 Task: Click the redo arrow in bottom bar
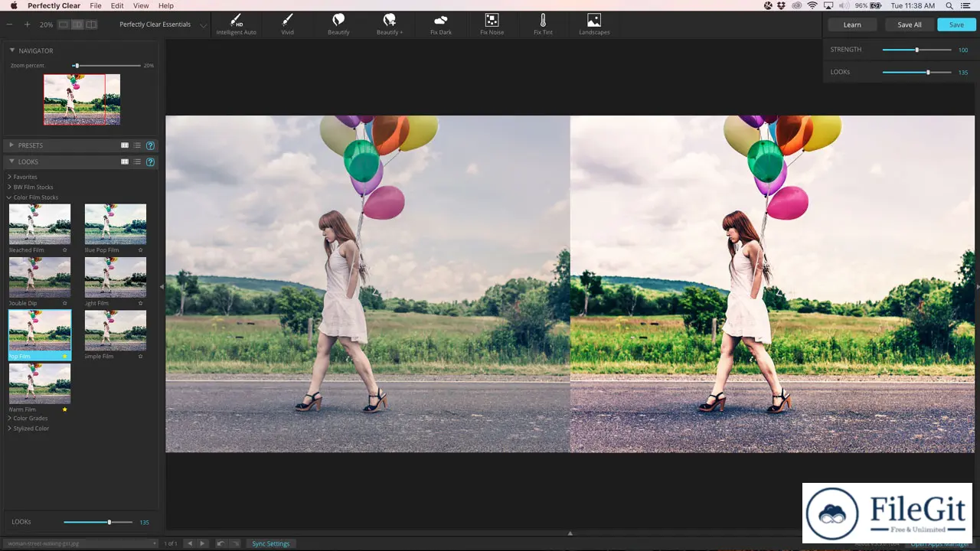coord(237,543)
